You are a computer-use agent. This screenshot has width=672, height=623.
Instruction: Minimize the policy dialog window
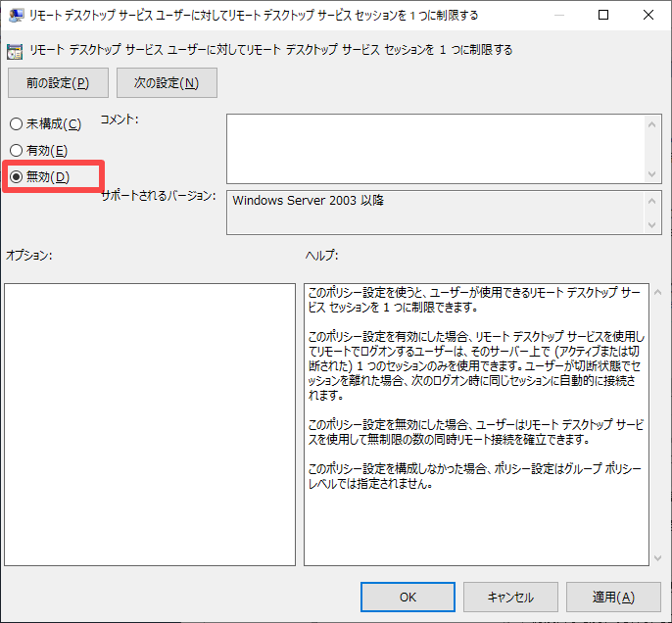pos(558,15)
